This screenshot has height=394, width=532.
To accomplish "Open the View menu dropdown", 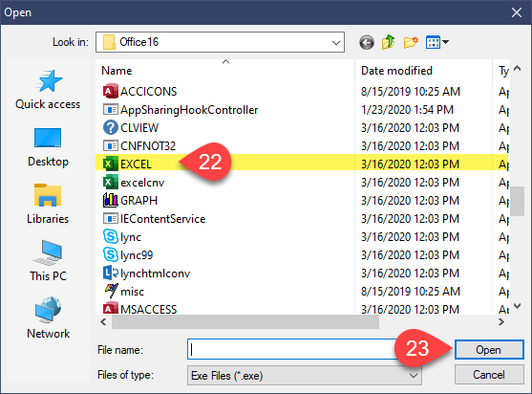I will tap(437, 42).
